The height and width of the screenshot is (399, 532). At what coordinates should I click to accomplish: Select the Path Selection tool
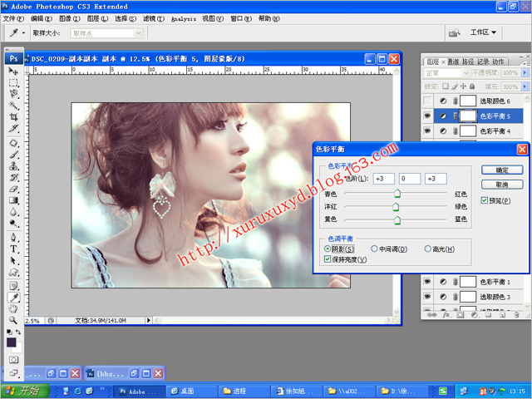click(x=13, y=260)
